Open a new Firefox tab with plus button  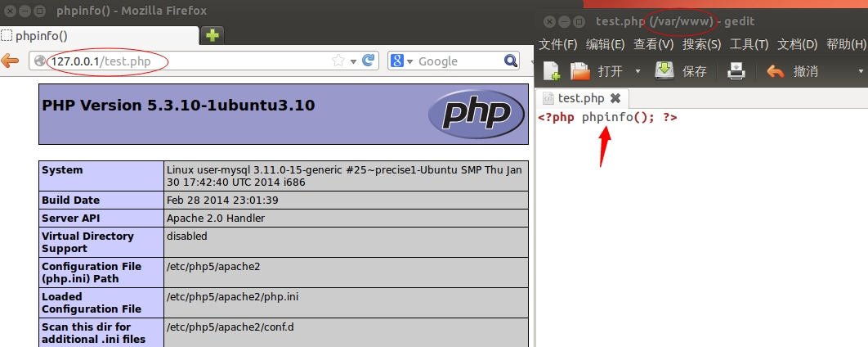[x=212, y=36]
